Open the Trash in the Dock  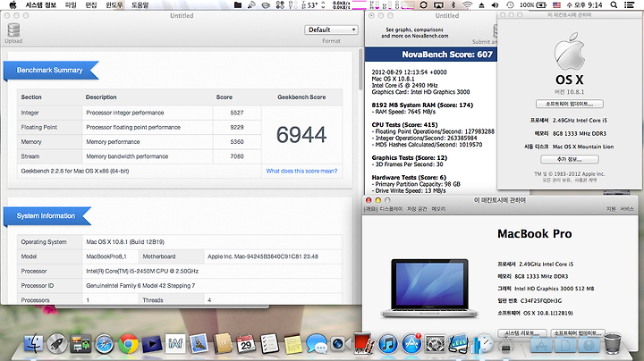pyautogui.click(x=613, y=344)
